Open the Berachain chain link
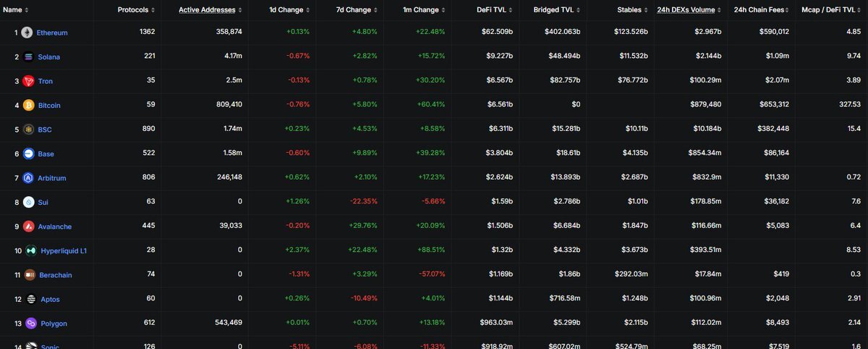The height and width of the screenshot is (349, 868). (54, 275)
